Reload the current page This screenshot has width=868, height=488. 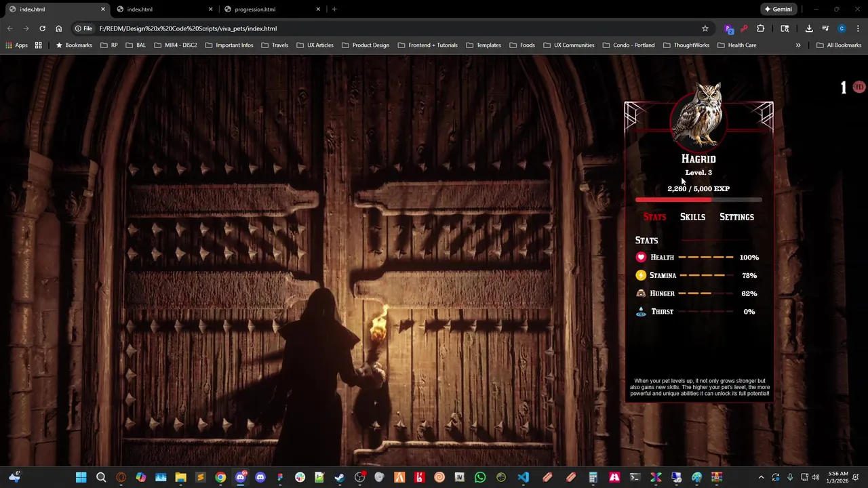tap(42, 28)
